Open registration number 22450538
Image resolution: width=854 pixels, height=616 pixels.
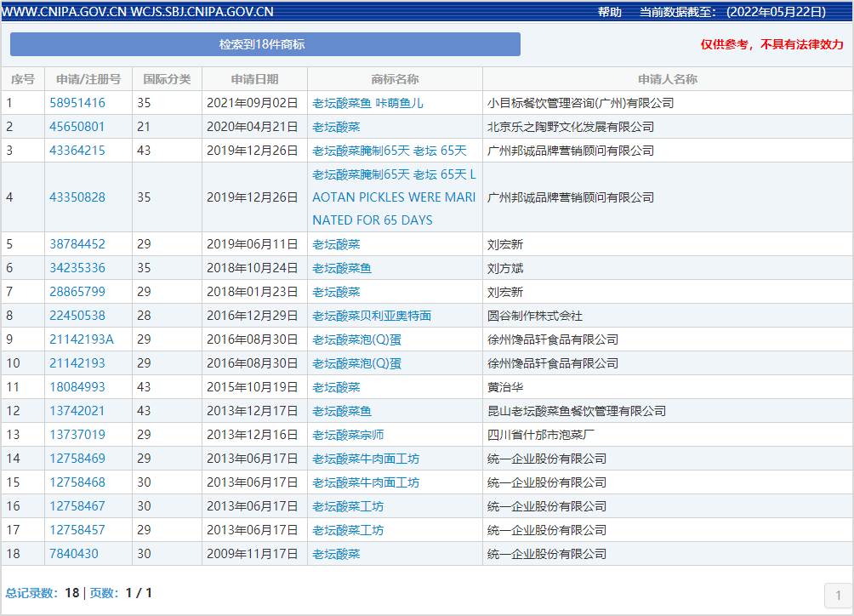77,316
